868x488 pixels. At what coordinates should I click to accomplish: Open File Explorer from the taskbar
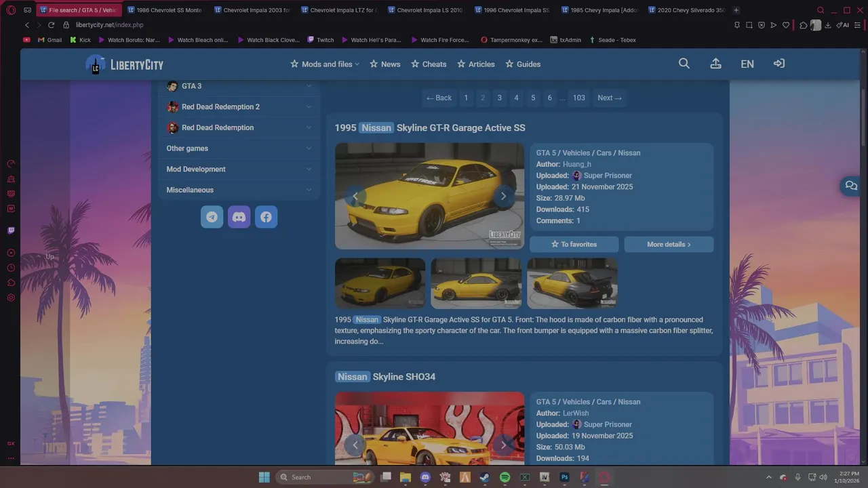(406, 477)
